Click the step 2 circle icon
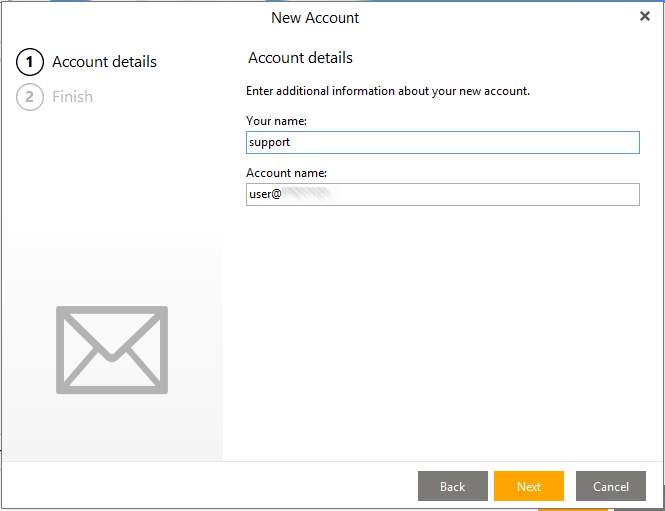Screen dimensions: 665x511 point(30,97)
